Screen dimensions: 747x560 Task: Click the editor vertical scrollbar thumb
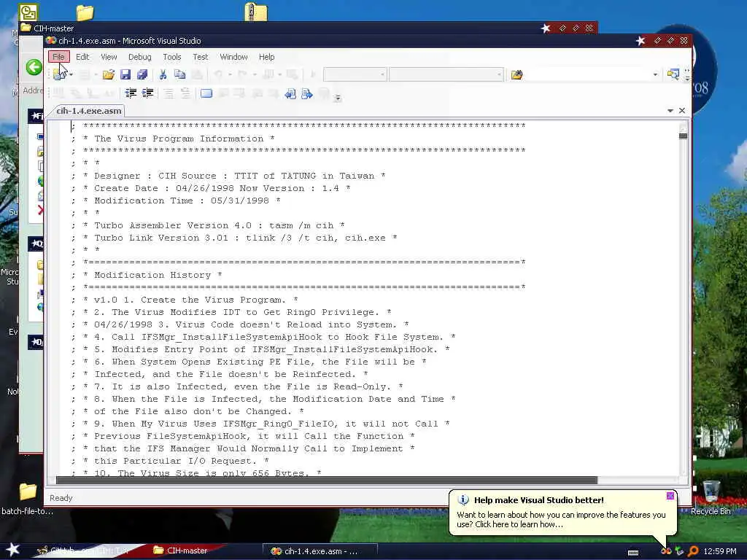coord(683,136)
